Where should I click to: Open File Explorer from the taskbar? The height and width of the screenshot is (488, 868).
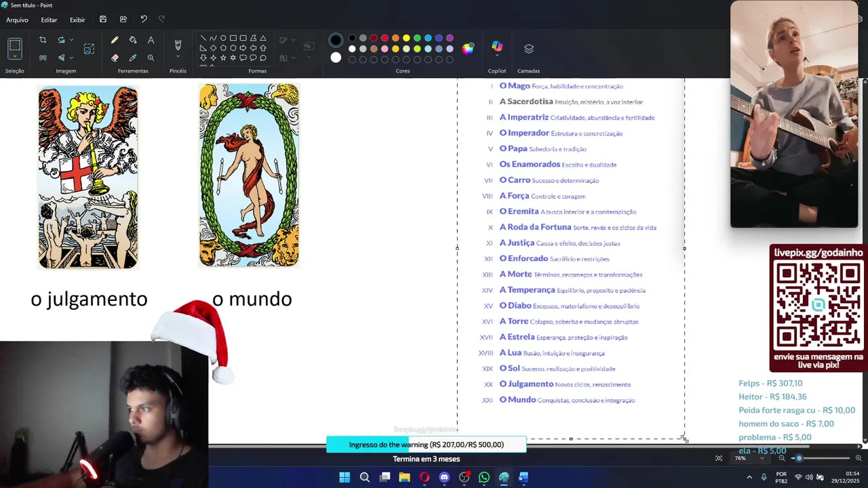pos(404,477)
